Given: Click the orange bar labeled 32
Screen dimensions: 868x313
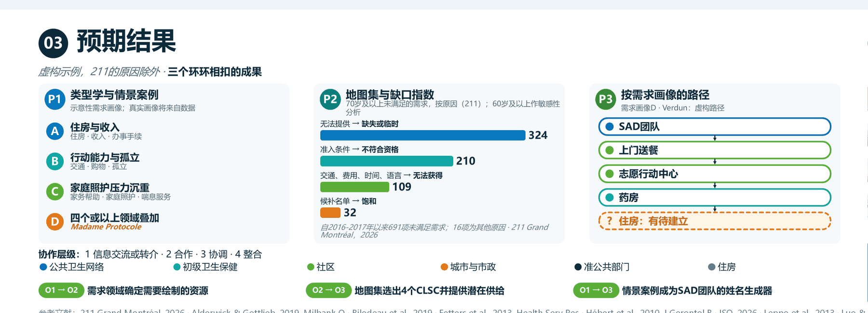Looking at the screenshot, I should point(330,213).
